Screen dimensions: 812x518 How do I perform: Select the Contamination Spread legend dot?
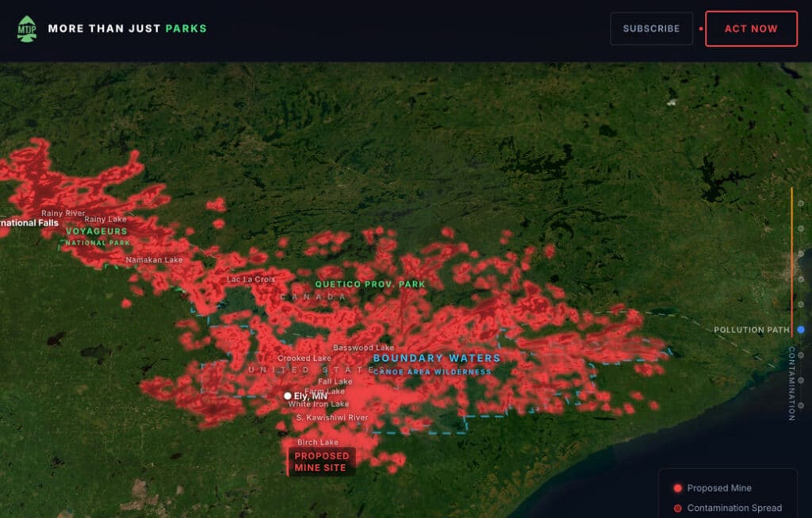click(678, 508)
